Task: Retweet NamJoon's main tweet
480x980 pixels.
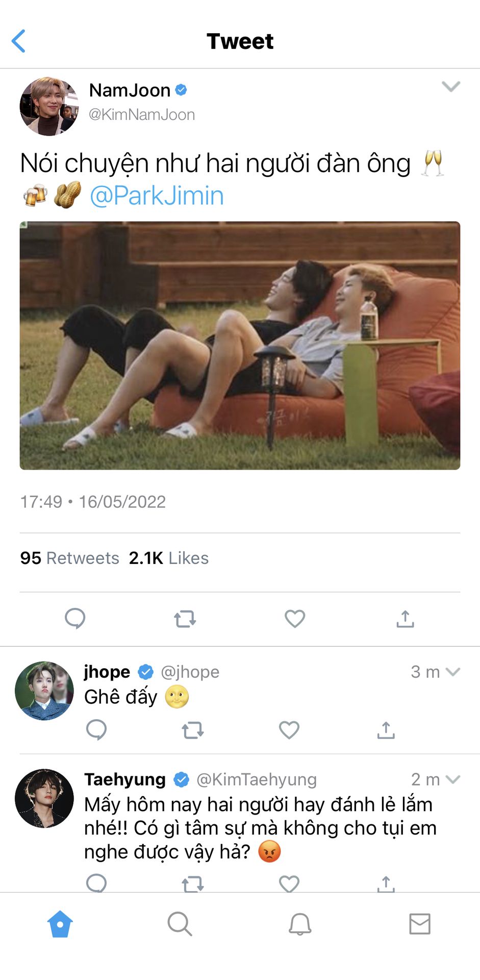Action: click(x=185, y=619)
